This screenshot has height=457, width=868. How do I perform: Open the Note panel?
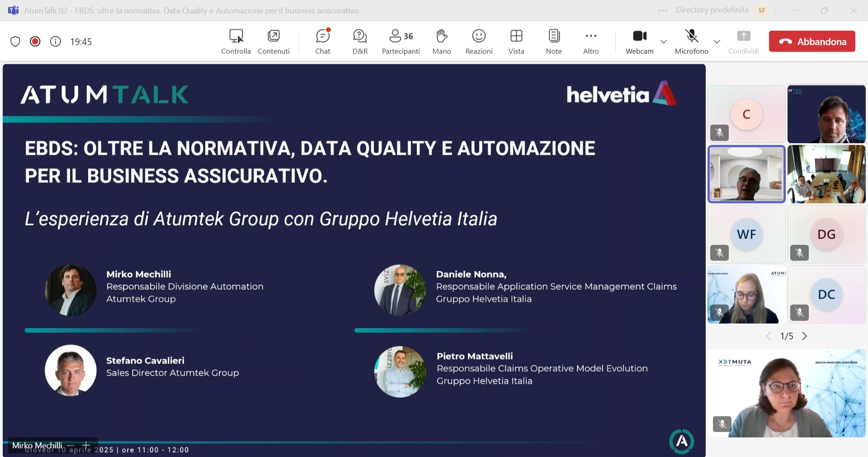click(553, 41)
